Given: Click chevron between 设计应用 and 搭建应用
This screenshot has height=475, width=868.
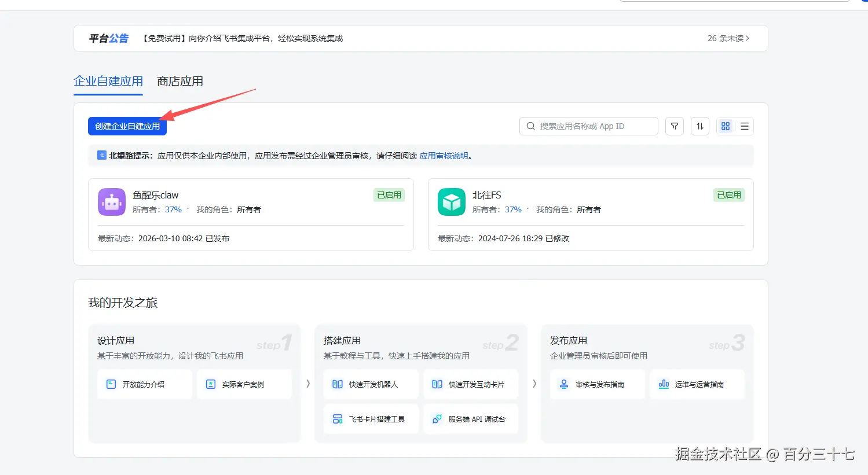Looking at the screenshot, I should pyautogui.click(x=307, y=384).
